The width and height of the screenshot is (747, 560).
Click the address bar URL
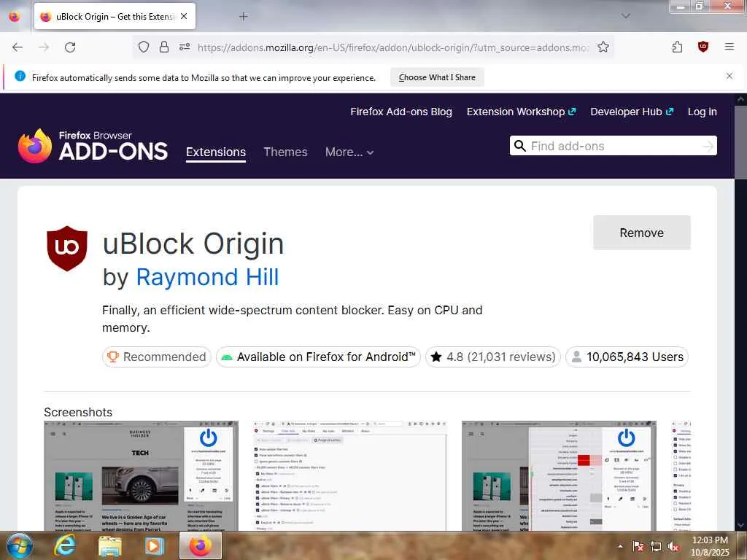393,47
